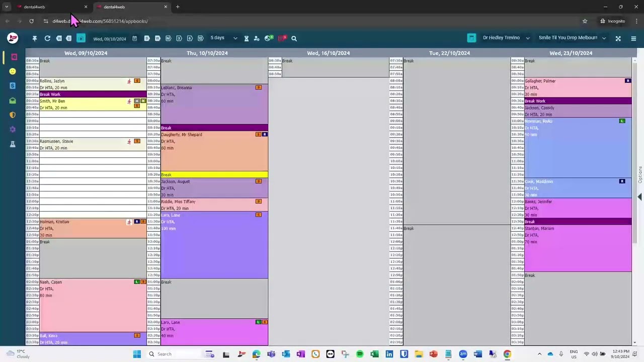Open the smiley face patients sidebar icon
Screen dimensions: 644x362
click(x=13, y=71)
